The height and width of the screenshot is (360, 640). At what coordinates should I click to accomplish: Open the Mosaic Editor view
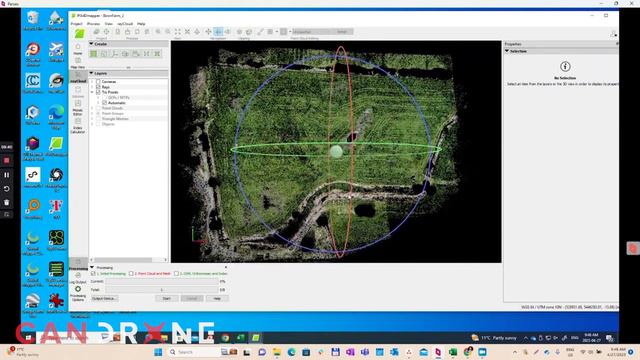[78, 107]
